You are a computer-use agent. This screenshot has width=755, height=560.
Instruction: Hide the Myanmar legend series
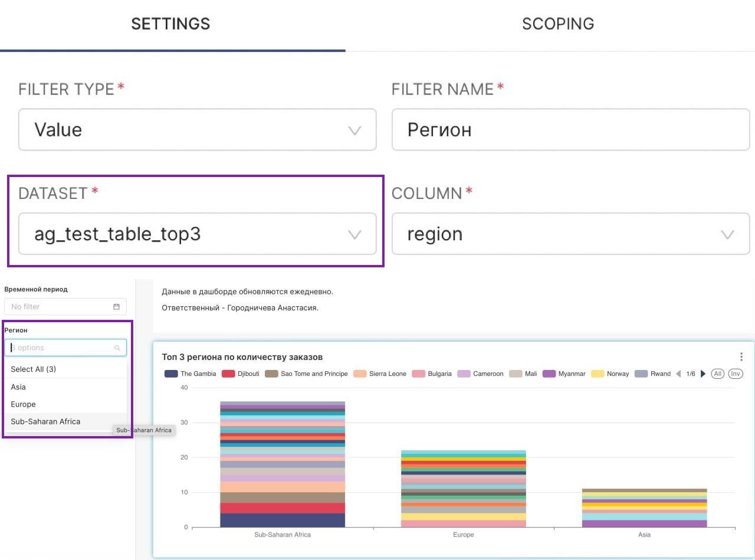pyautogui.click(x=564, y=374)
